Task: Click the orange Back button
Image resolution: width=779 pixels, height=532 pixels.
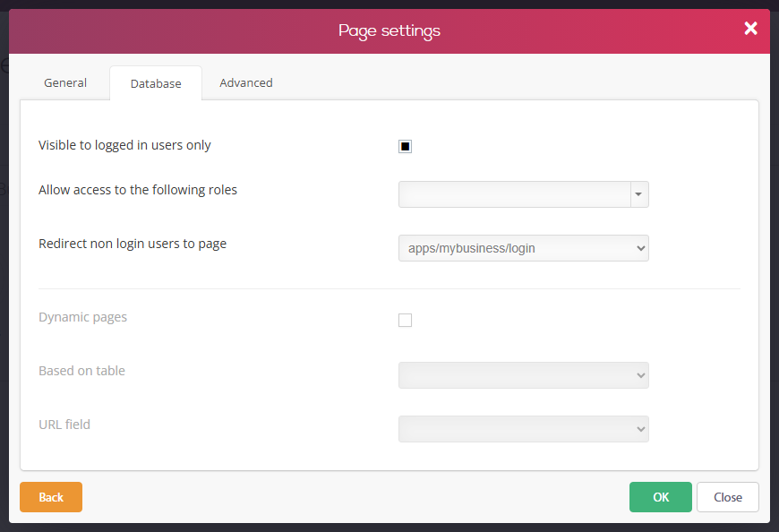Action: tap(51, 497)
